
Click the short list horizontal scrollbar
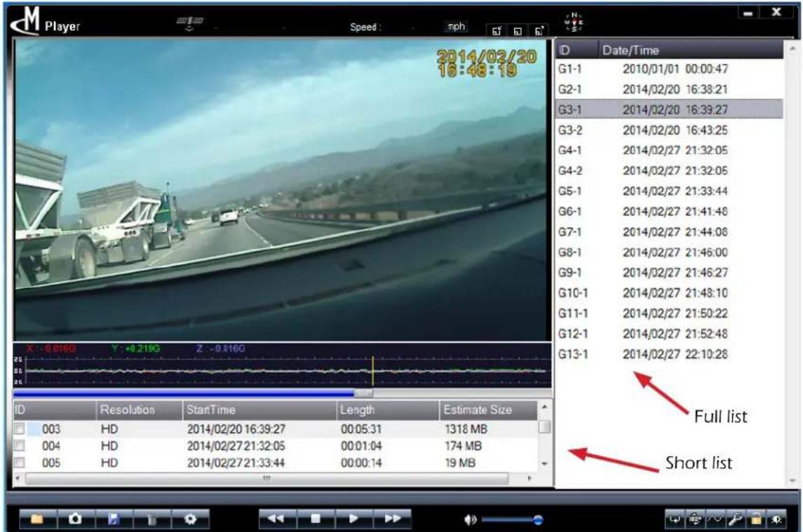pos(266,478)
